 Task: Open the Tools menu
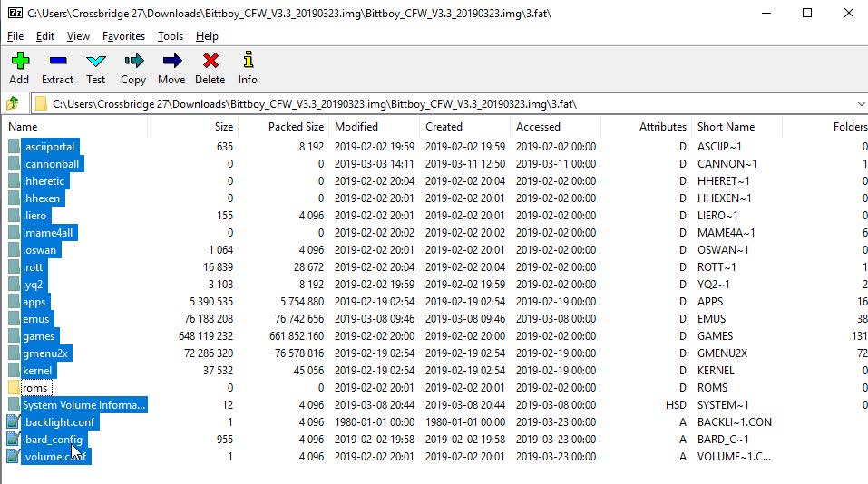[170, 36]
